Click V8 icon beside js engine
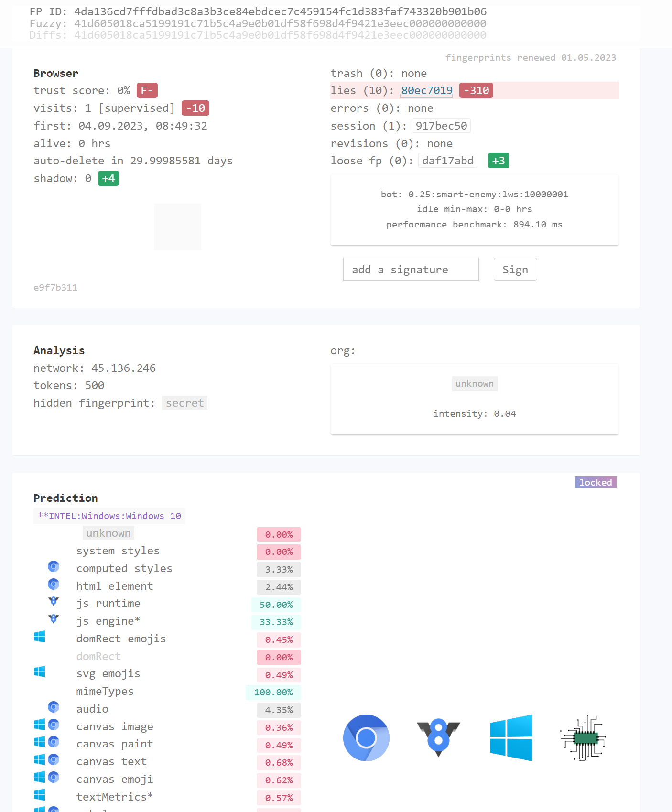 (54, 619)
